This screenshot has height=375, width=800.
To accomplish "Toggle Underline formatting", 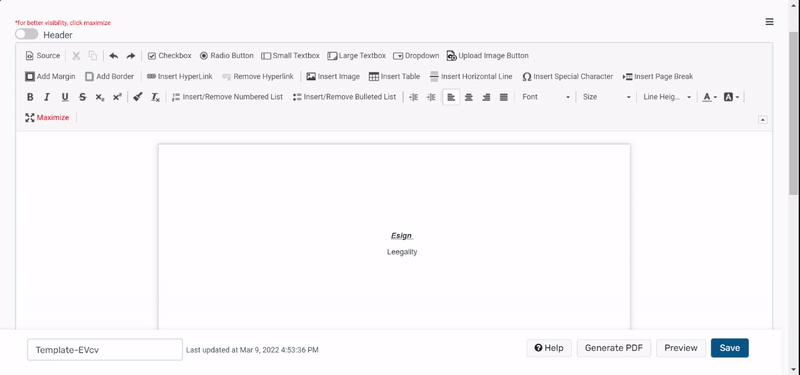I will 65,97.
